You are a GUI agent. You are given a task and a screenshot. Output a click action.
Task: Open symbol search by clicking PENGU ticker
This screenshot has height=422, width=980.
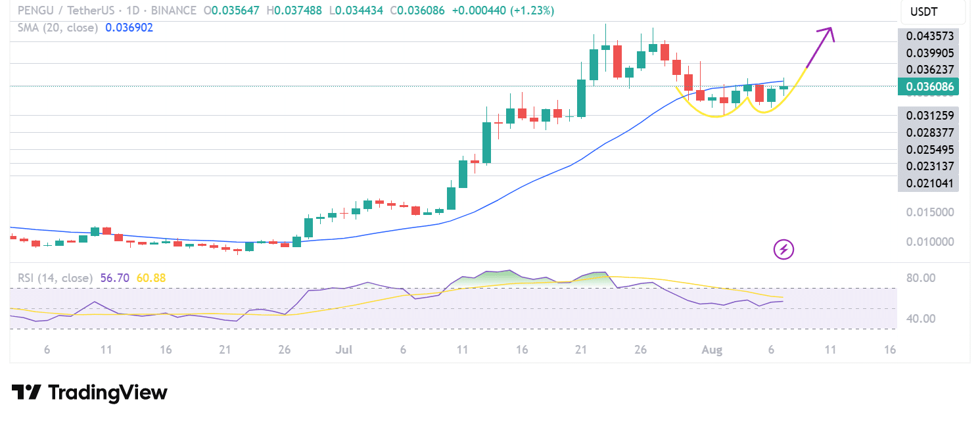(x=36, y=11)
